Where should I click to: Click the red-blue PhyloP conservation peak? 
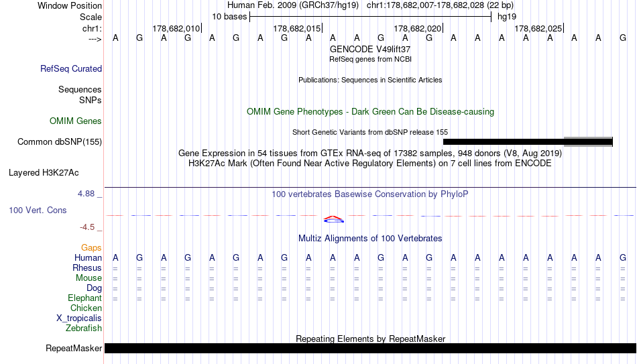coord(333,219)
